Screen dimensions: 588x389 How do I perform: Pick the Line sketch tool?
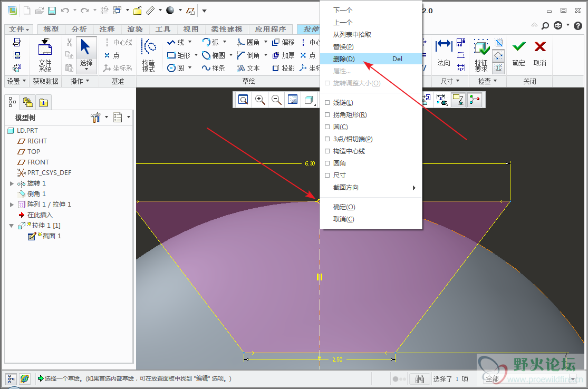coord(176,42)
